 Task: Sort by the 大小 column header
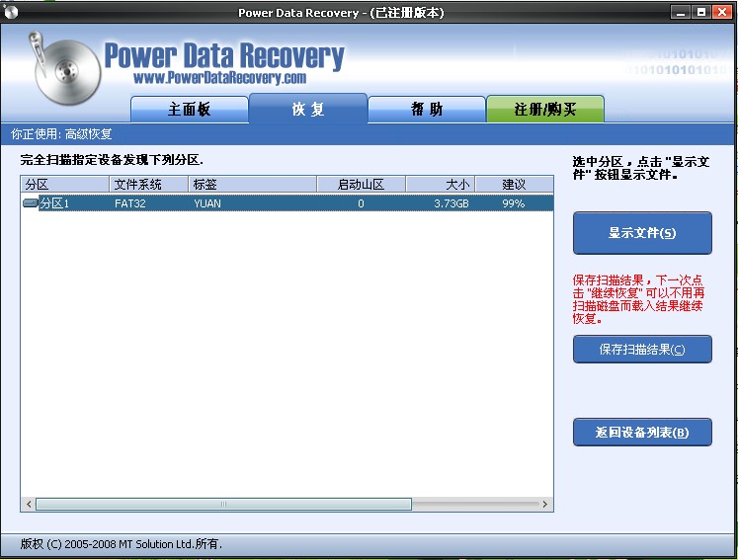(x=440, y=184)
